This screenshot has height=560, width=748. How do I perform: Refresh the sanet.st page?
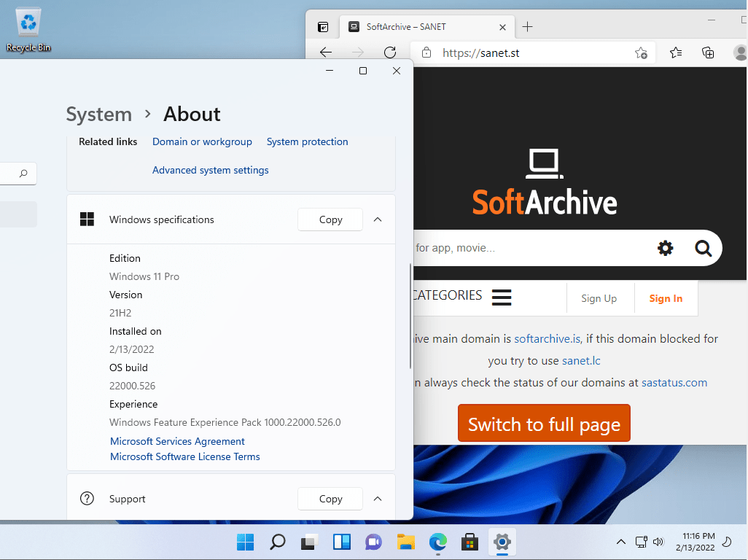390,52
